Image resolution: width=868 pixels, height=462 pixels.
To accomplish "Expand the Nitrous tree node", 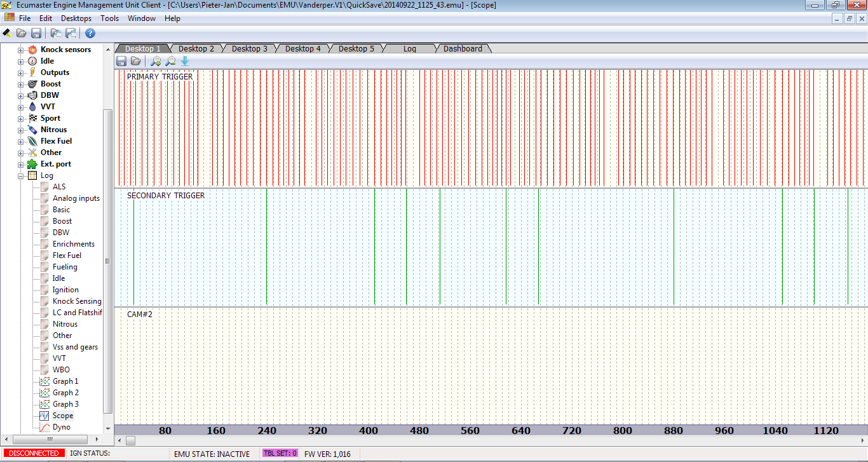I will (x=21, y=130).
